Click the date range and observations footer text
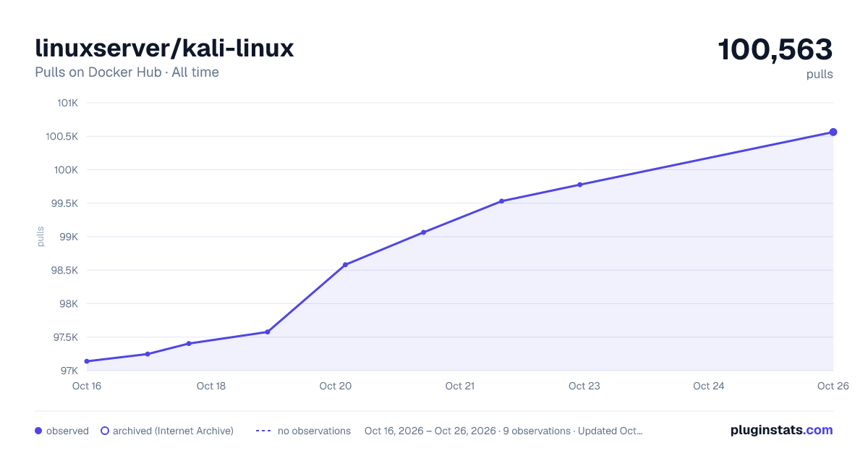Screen dimensions: 868x456 click(503, 431)
